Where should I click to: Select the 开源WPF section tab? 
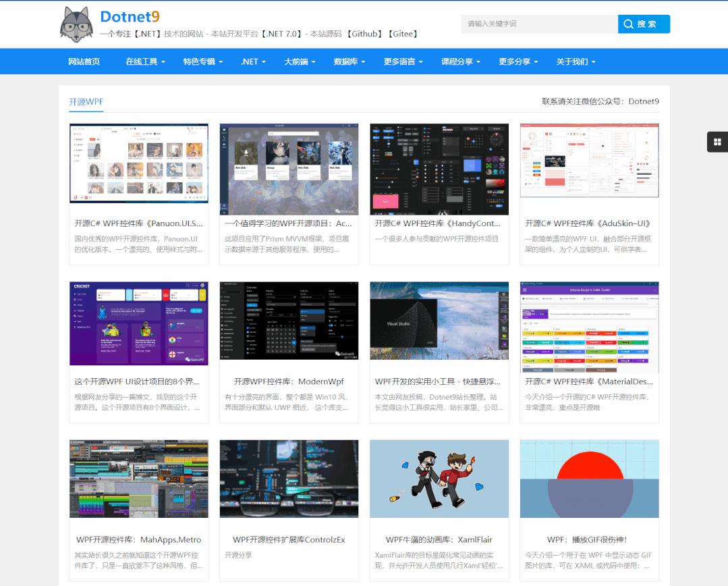tap(86, 102)
